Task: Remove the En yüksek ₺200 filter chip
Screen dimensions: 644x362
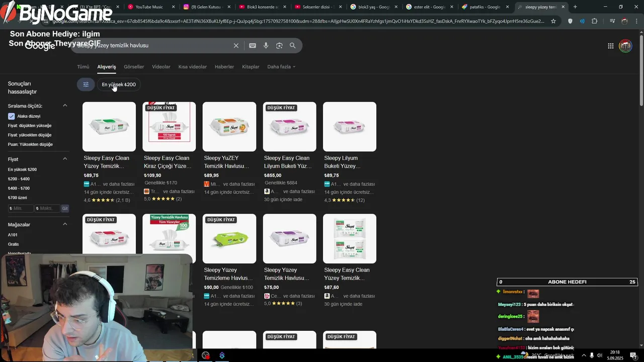Action: (x=119, y=84)
